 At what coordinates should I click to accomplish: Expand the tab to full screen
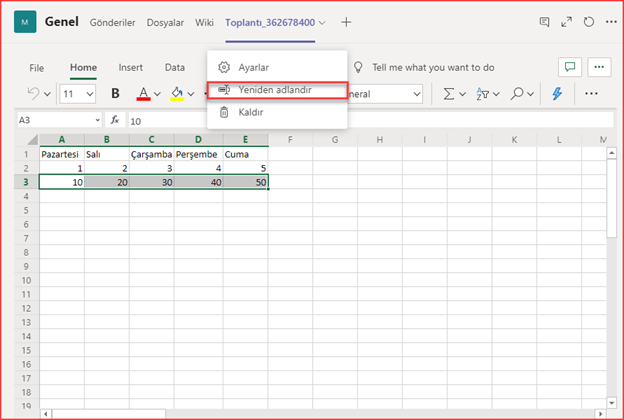(566, 22)
